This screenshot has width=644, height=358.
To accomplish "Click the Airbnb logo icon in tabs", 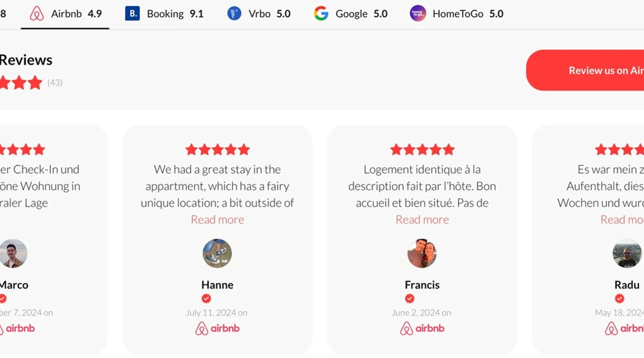I will [x=36, y=14].
